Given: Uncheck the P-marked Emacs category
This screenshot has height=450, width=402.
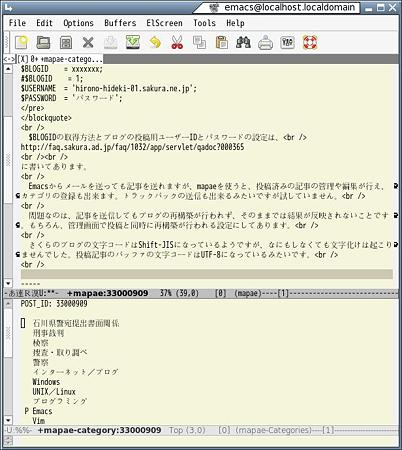Looking at the screenshot, I should pyautogui.click(x=39, y=411).
